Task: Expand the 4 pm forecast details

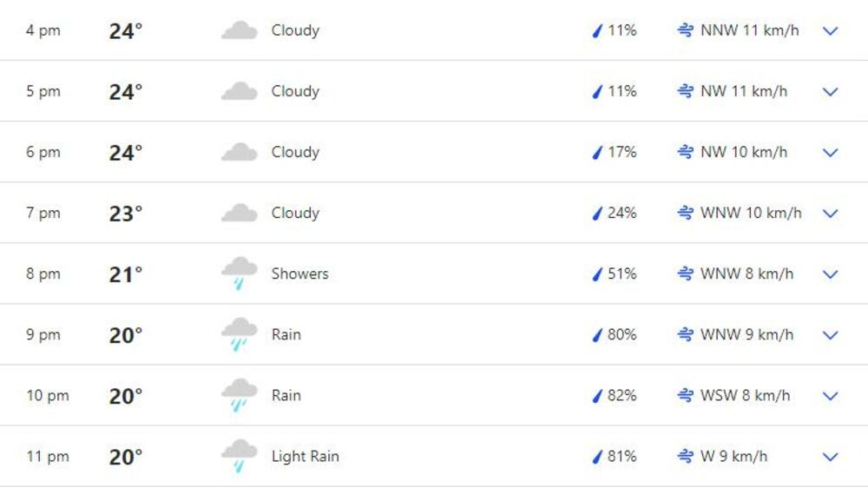Action: click(830, 30)
